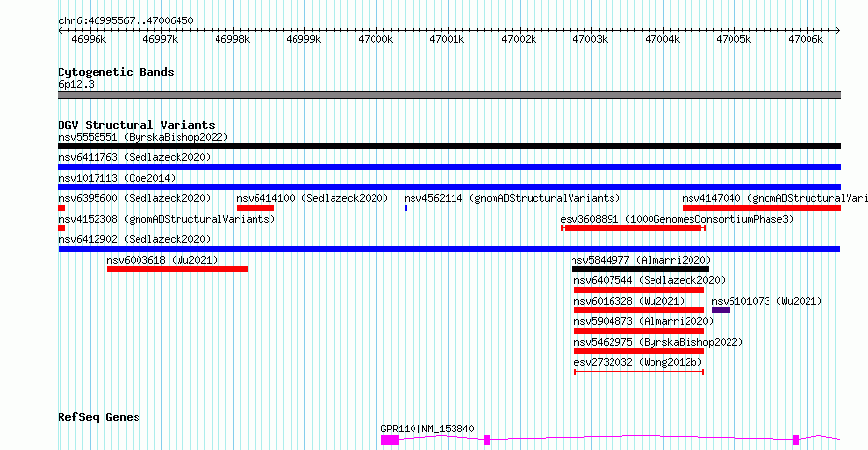Open nsv5558551 (ByrskaBishop2022) label
This screenshot has width=868, height=450.
tap(143, 137)
